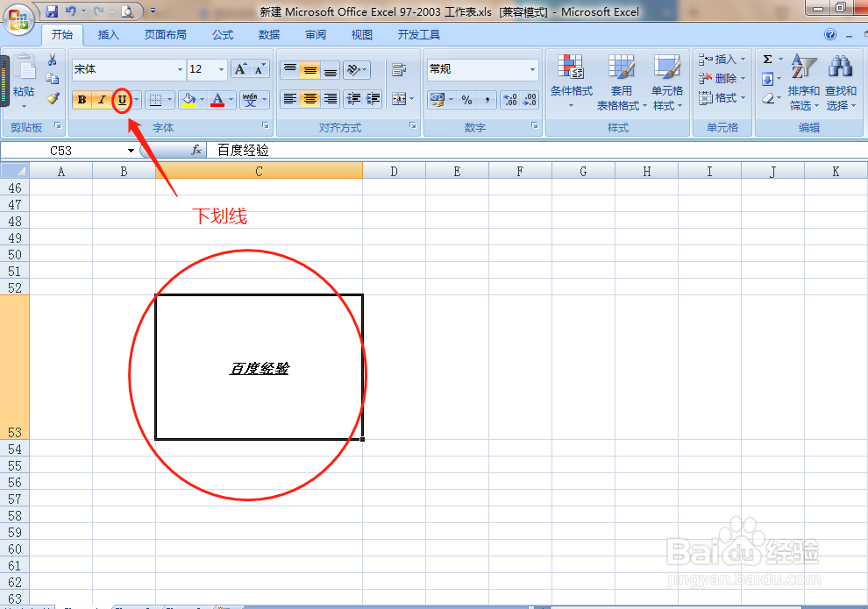Image resolution: width=868 pixels, height=609 pixels.
Task: Open the 公式 tab
Action: (x=223, y=35)
